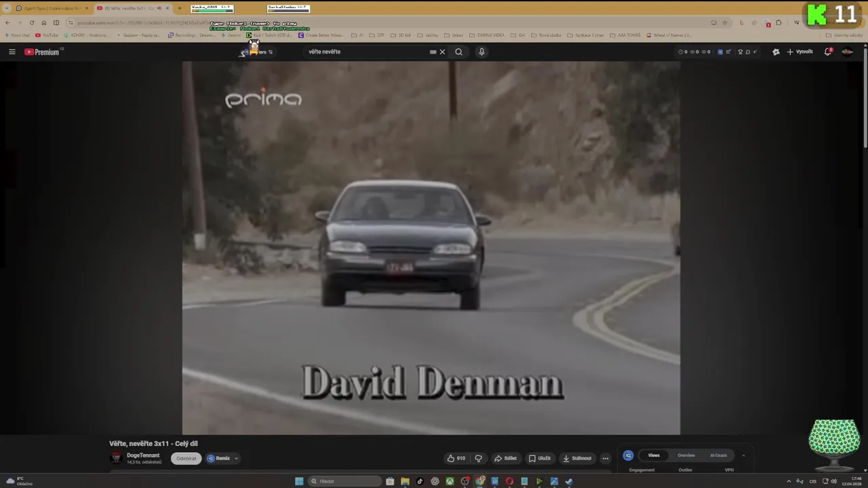Open the taskbar clock and date
Screen dimensions: 868x488
click(x=853, y=481)
